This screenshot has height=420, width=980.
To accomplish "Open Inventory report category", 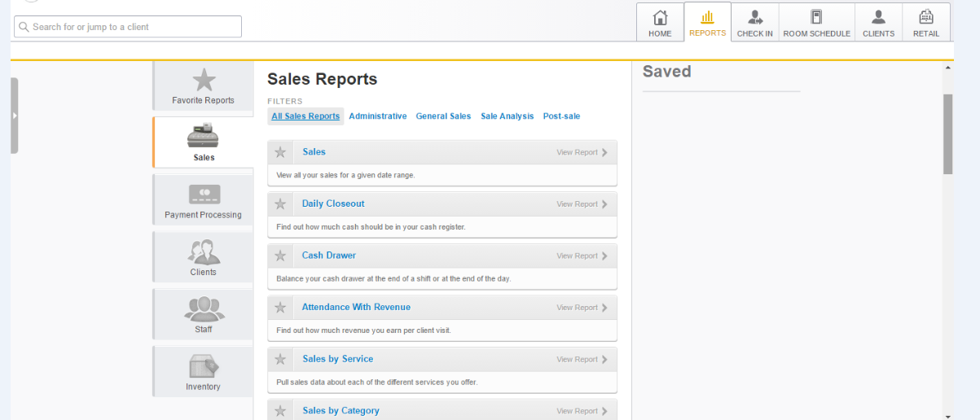I will coord(203,371).
